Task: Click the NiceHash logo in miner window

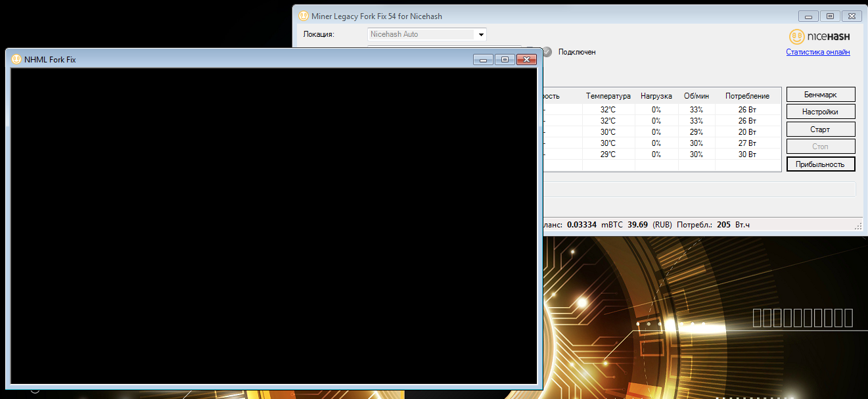Action: point(819,37)
